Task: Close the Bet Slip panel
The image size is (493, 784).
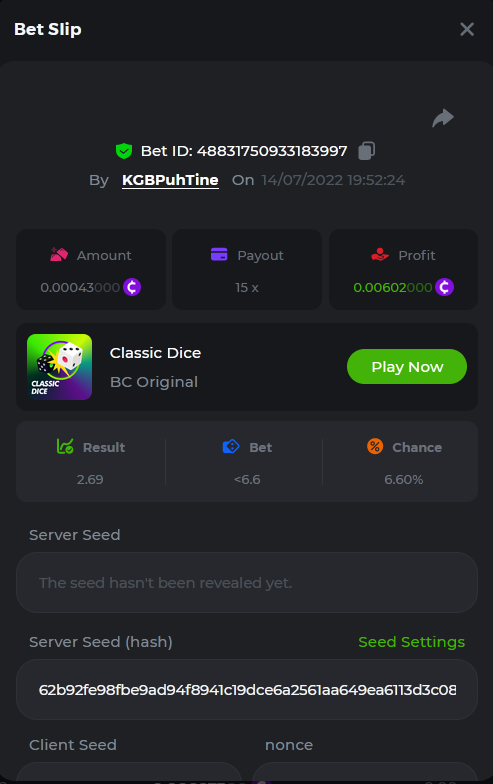Action: point(467,30)
